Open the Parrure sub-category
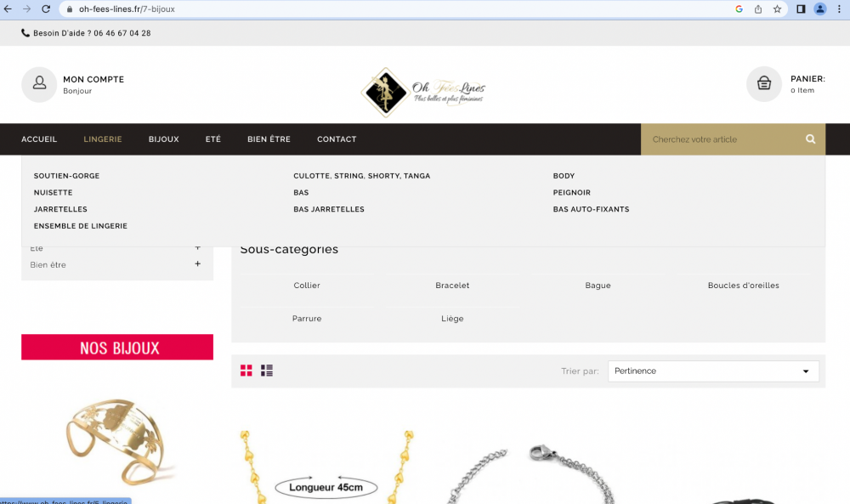 (307, 319)
